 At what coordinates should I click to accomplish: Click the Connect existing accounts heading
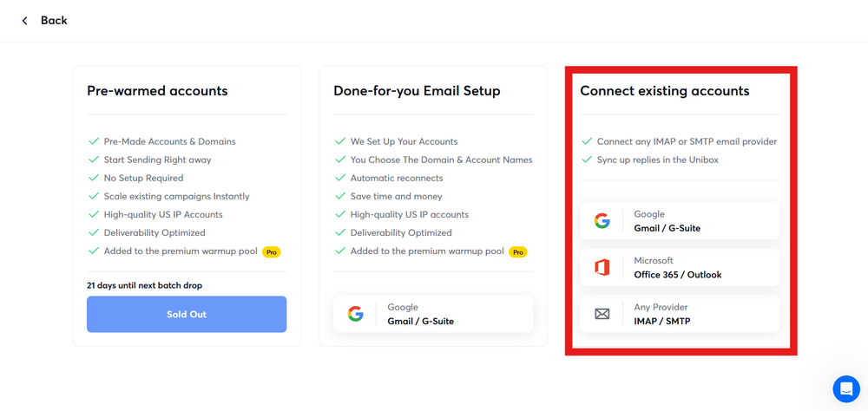(x=664, y=91)
